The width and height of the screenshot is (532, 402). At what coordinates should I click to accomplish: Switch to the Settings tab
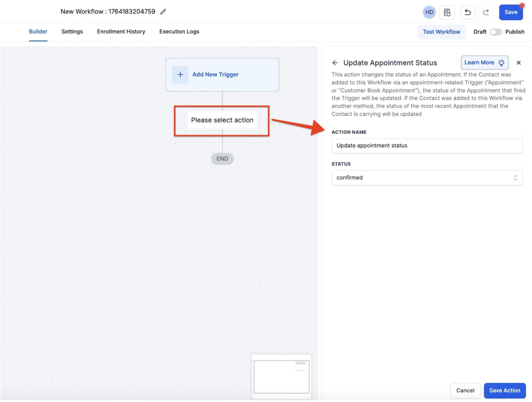pyautogui.click(x=72, y=31)
